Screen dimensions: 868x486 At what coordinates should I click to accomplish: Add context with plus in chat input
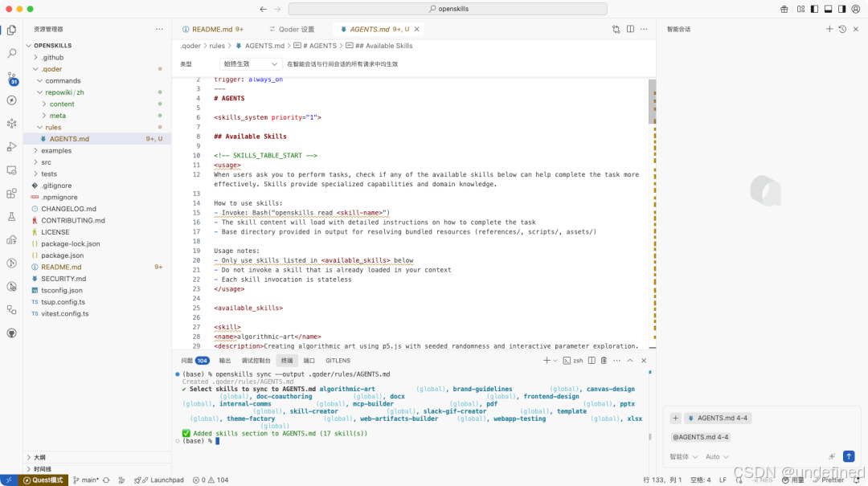675,418
